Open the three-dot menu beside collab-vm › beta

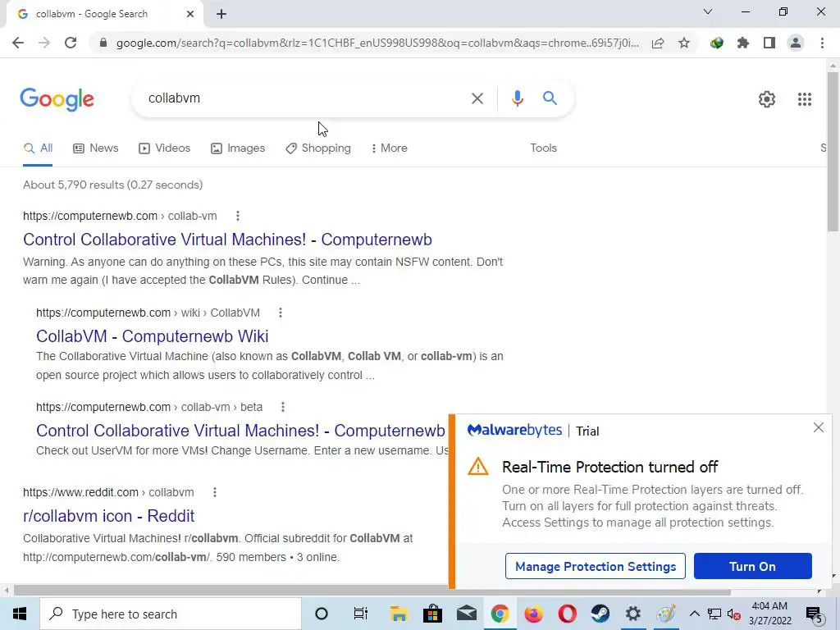[x=282, y=407]
